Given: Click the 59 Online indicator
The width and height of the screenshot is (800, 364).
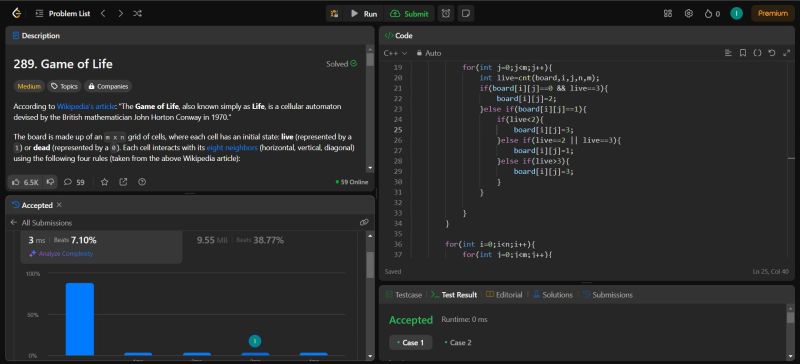Looking at the screenshot, I should 352,182.
